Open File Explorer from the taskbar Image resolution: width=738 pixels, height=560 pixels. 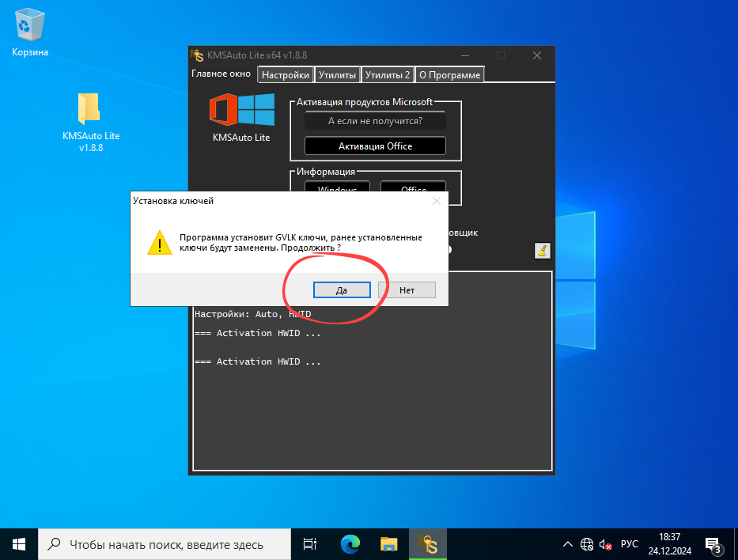click(x=388, y=544)
